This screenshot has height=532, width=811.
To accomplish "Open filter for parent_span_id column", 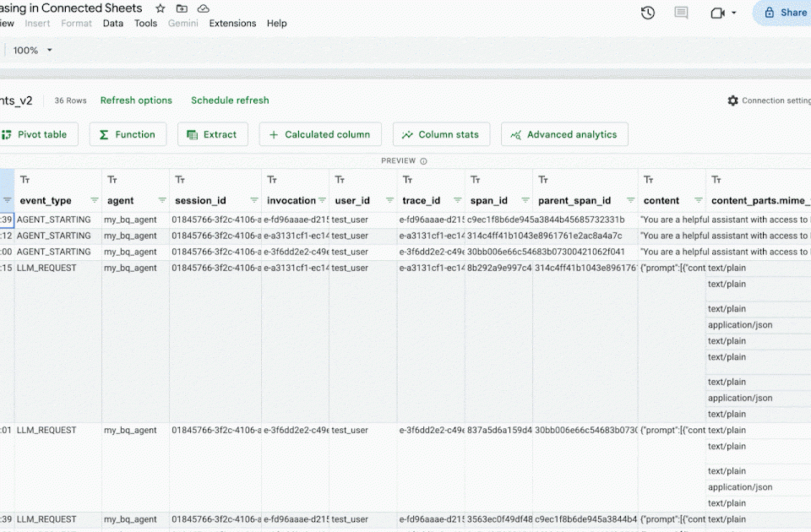I will click(630, 200).
